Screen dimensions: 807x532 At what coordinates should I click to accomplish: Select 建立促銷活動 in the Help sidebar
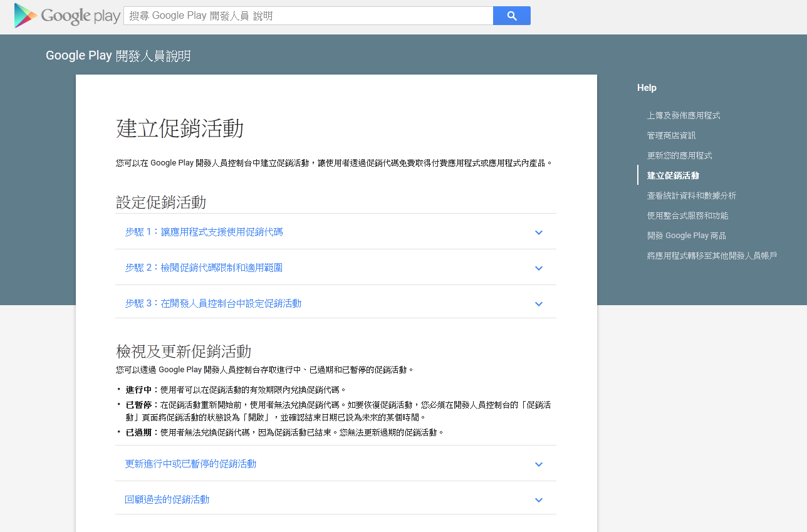click(x=673, y=175)
